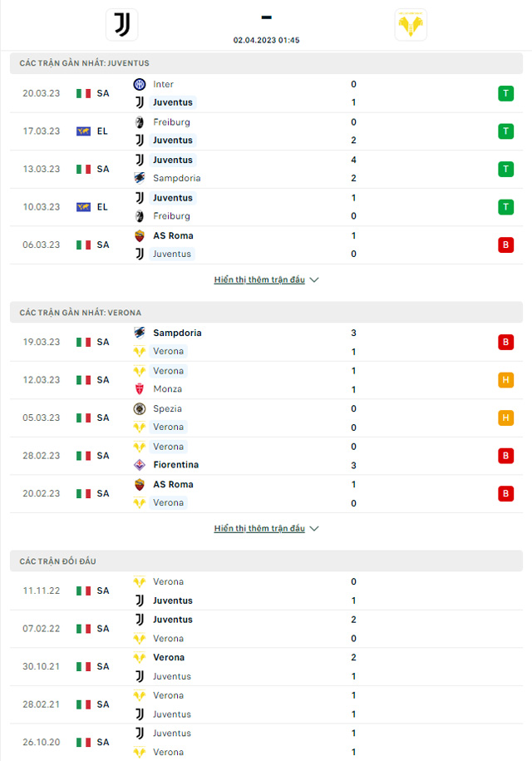Click the orange H badge for Verona vs Monza

pyautogui.click(x=505, y=380)
